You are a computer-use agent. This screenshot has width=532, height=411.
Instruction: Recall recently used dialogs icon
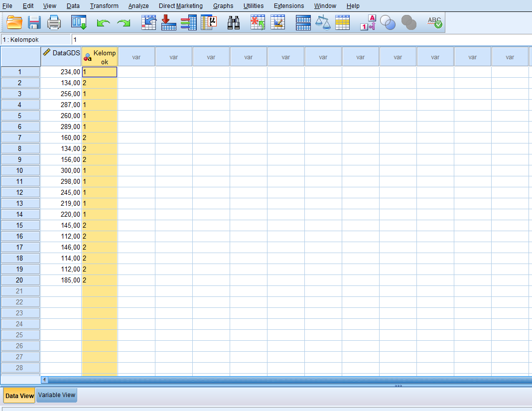[79, 23]
